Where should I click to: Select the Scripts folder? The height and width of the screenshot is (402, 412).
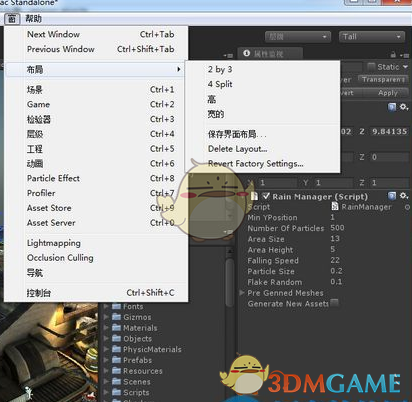coord(131,393)
